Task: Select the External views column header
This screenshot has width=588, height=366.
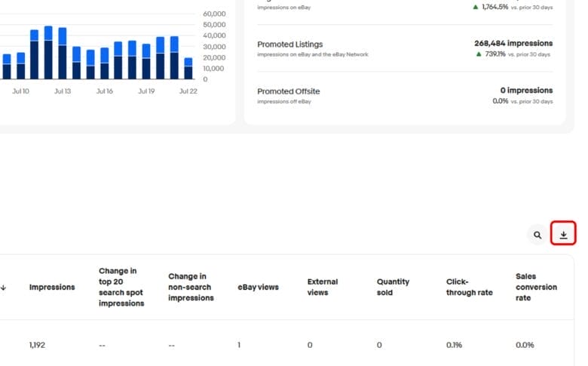Action: point(323,288)
